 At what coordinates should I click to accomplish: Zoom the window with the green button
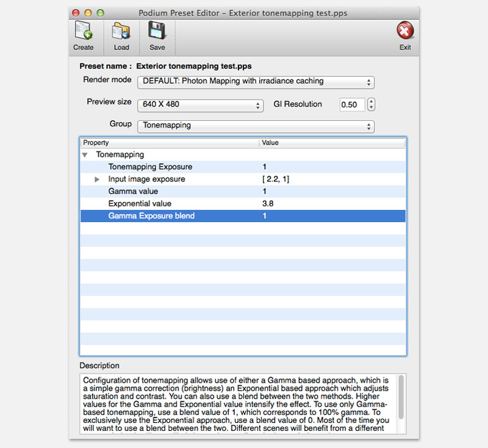100,13
